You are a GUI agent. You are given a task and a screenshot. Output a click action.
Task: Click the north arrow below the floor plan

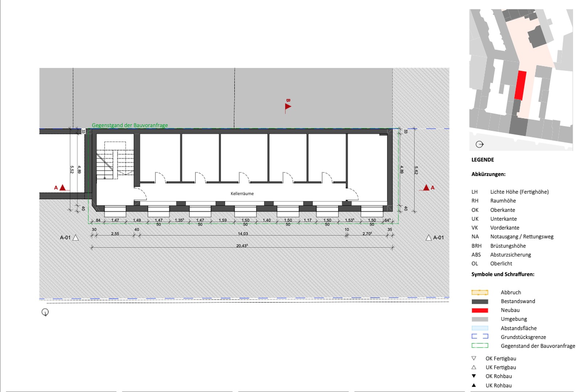click(x=45, y=312)
